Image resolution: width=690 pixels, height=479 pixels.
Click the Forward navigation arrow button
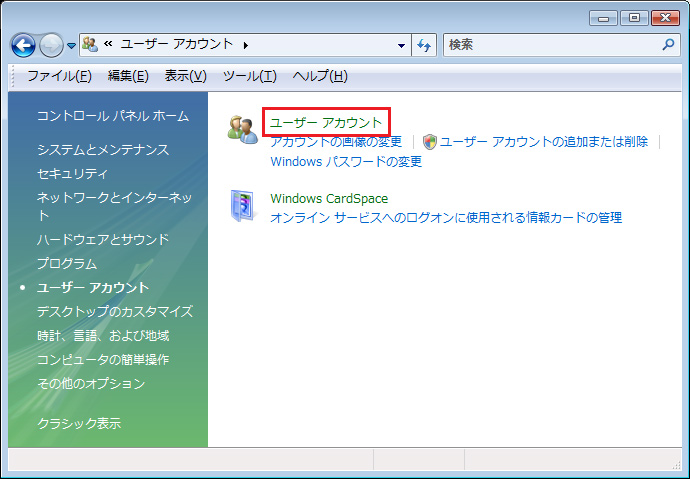click(x=51, y=45)
